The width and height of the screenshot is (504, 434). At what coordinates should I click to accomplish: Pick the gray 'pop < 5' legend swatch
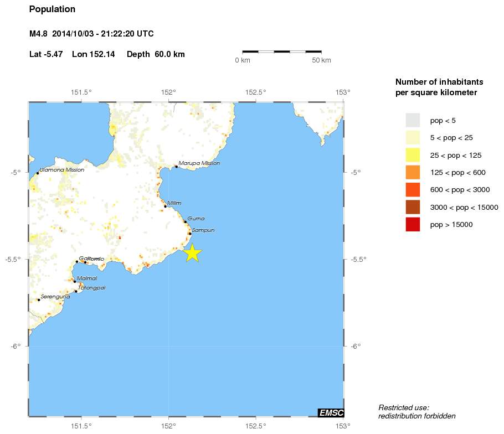[x=413, y=120]
